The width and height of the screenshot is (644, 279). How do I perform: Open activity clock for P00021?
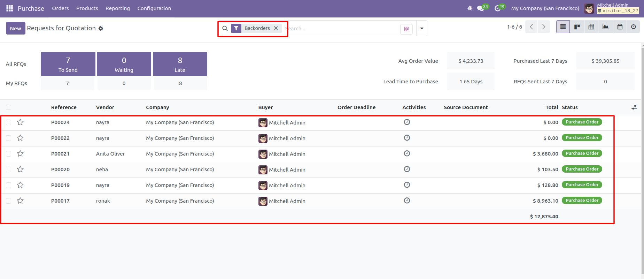pos(407,153)
